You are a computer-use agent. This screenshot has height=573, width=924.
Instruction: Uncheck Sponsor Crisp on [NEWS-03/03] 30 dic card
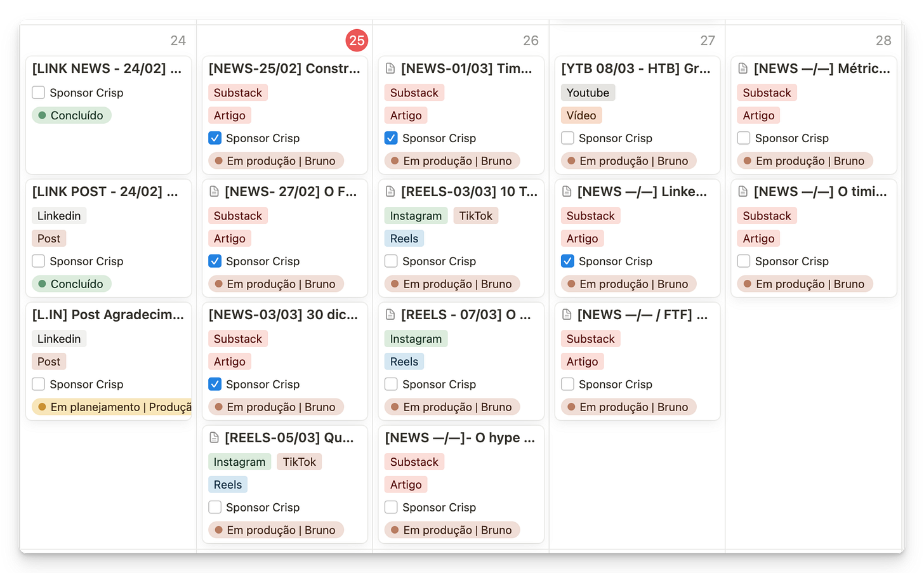[214, 385]
